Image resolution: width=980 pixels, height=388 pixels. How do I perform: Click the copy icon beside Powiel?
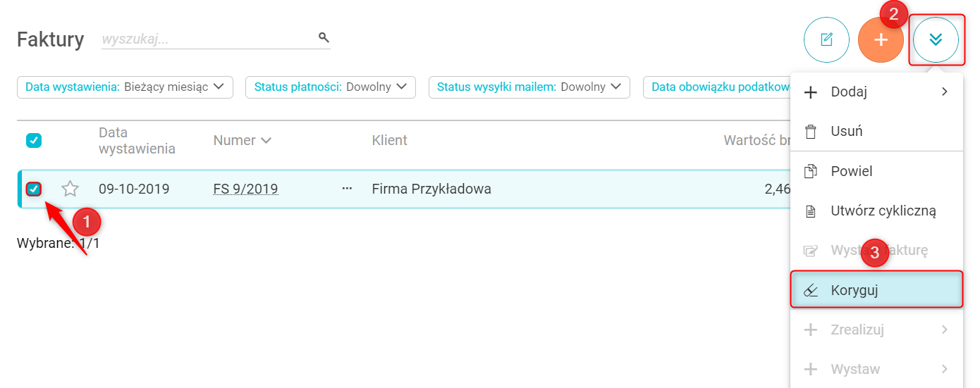(x=811, y=171)
